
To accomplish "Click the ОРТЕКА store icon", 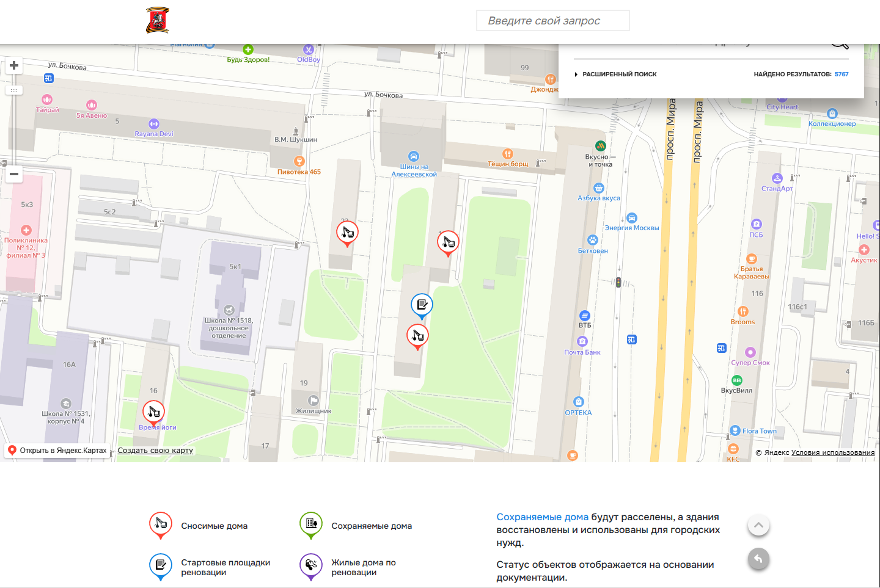I will point(579,402).
